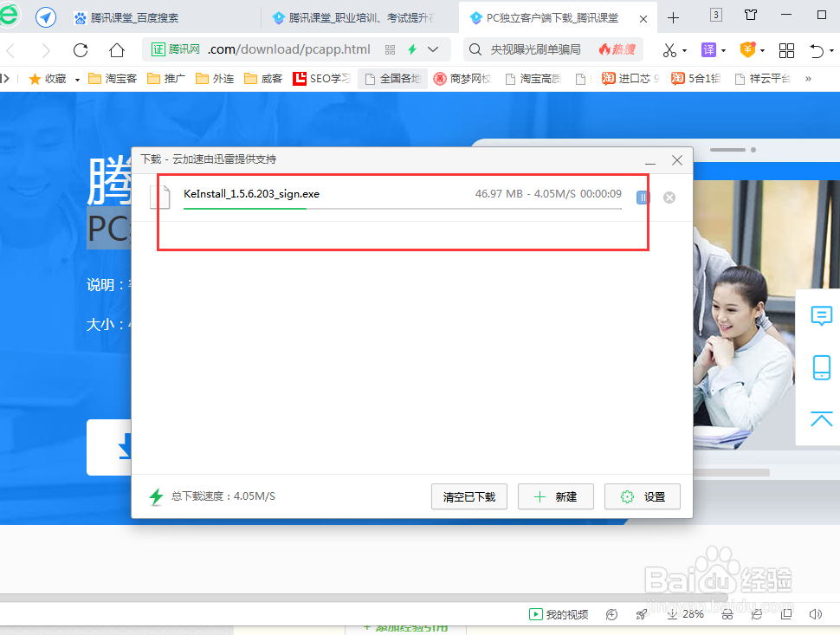Expand the undo arrow dropdown
The width and height of the screenshot is (840, 635).
click(831, 51)
